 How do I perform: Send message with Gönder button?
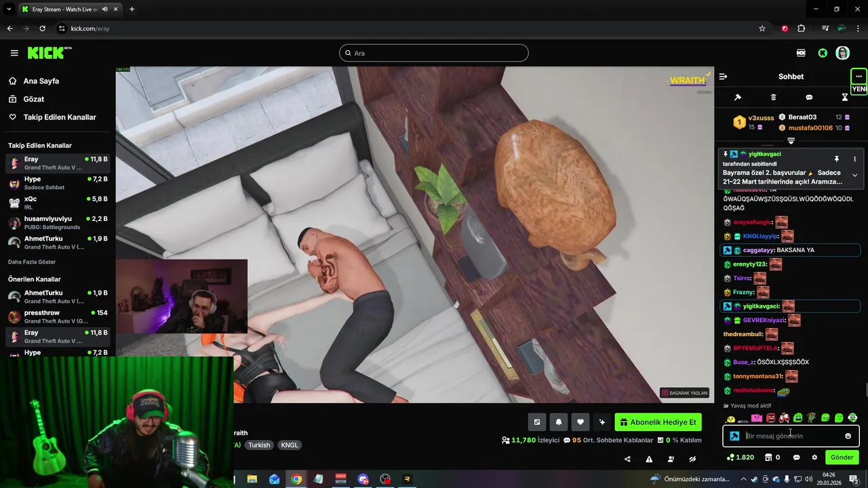(842, 457)
